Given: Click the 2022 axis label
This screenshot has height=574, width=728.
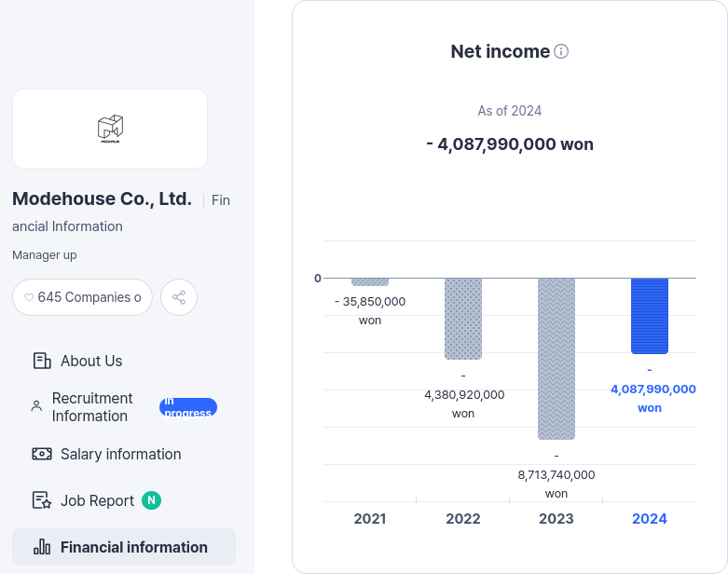Looking at the screenshot, I should (463, 518).
